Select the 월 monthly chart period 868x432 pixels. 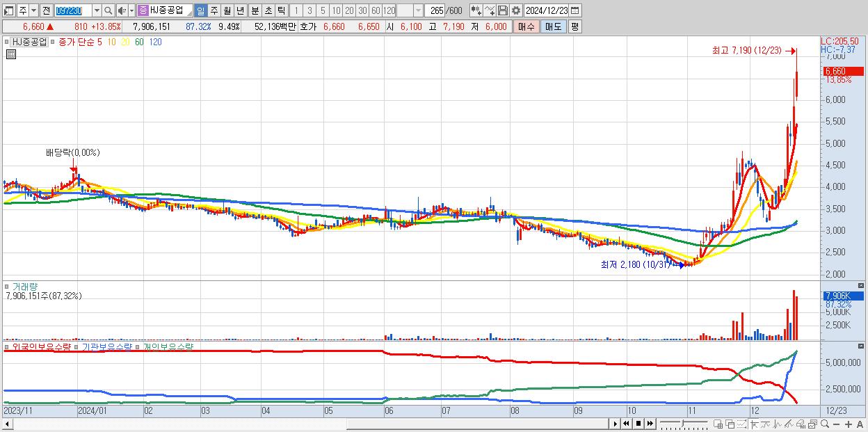click(227, 10)
